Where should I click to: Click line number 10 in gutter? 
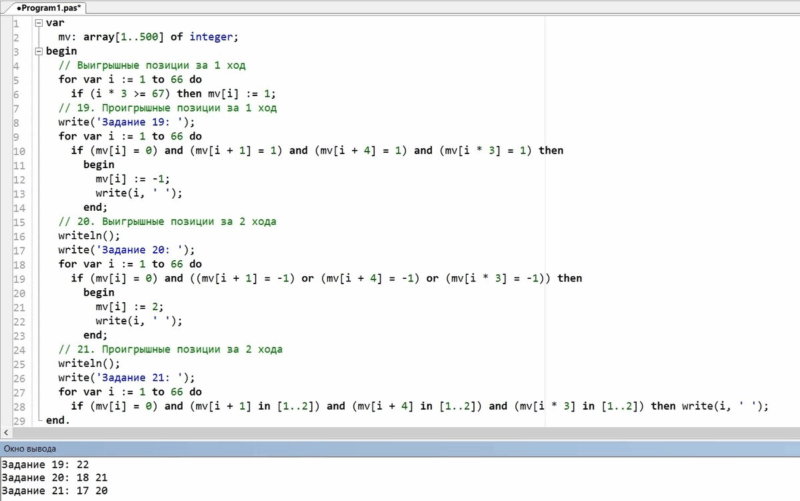(x=19, y=151)
